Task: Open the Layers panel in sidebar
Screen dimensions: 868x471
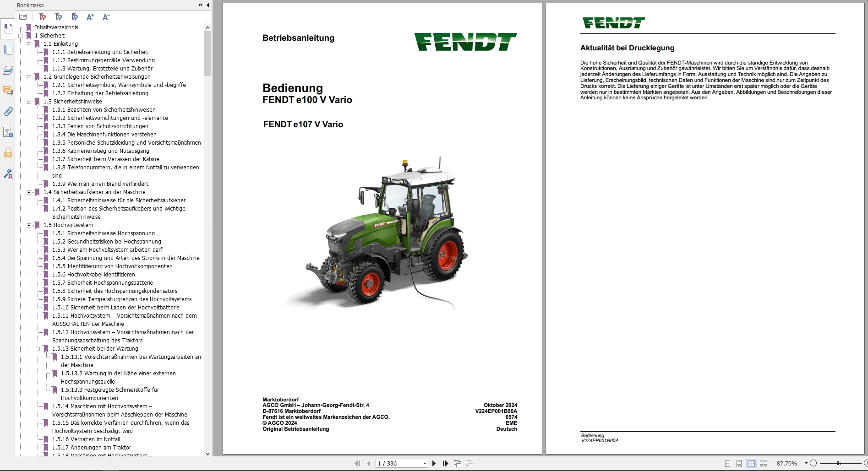Action: [8, 70]
